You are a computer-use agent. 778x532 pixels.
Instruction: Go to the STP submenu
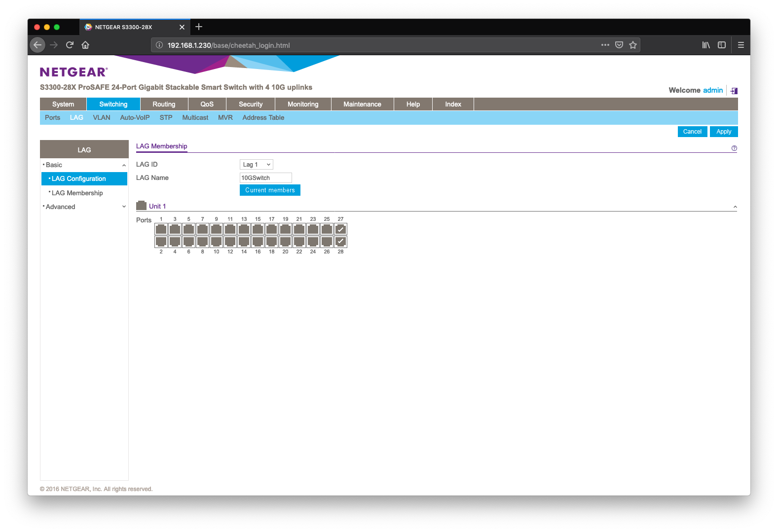point(166,118)
